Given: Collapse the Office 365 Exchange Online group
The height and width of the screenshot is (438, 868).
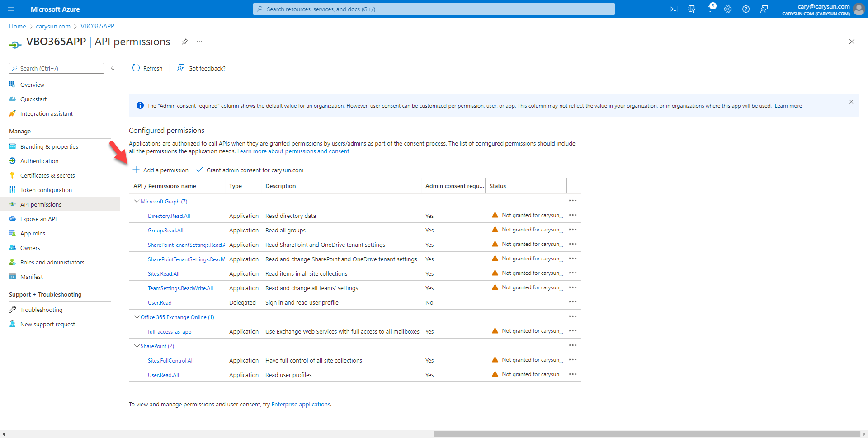Looking at the screenshot, I should (x=137, y=317).
